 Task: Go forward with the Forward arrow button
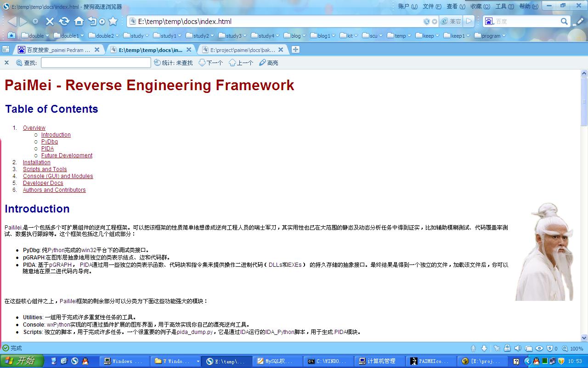[x=23, y=21]
